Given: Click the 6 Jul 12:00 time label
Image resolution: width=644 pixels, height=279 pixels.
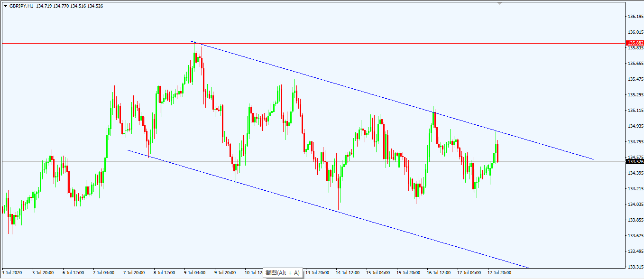Looking at the screenshot, I should pyautogui.click(x=74, y=273).
